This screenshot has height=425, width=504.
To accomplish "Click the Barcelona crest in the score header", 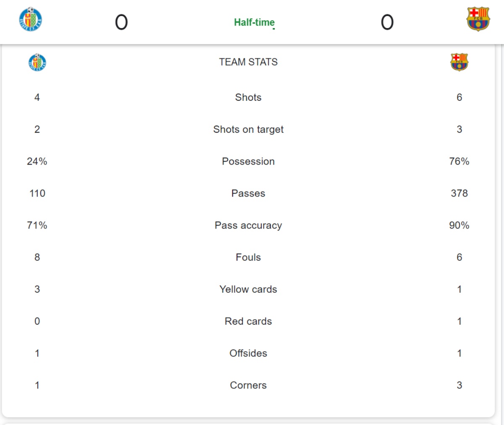I will [x=478, y=19].
